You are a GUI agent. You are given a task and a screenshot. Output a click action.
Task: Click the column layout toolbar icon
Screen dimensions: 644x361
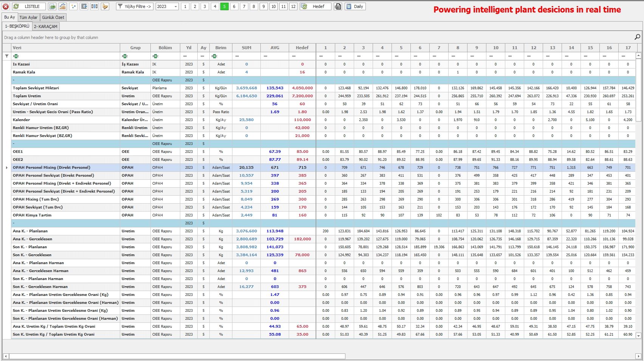click(94, 6)
